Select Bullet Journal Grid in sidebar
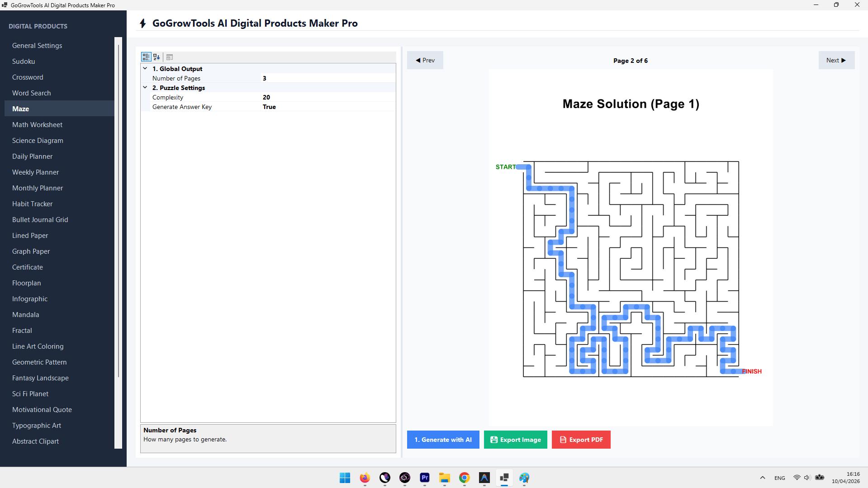Image resolution: width=868 pixels, height=488 pixels. [x=59, y=219]
